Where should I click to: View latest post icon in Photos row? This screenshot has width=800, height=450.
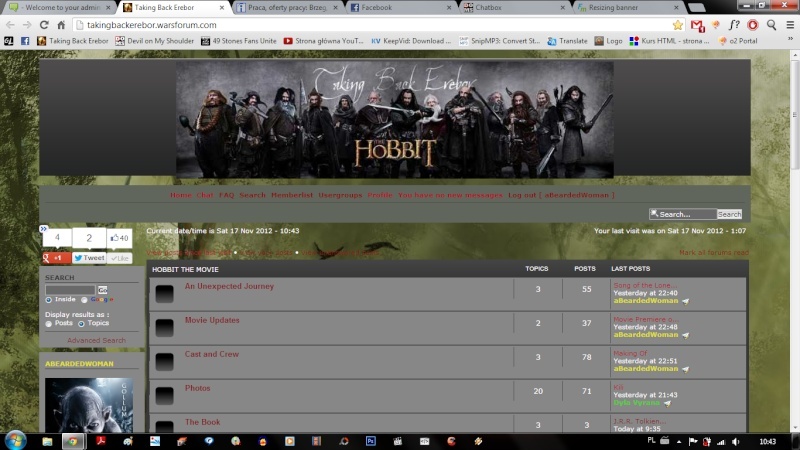tap(667, 403)
